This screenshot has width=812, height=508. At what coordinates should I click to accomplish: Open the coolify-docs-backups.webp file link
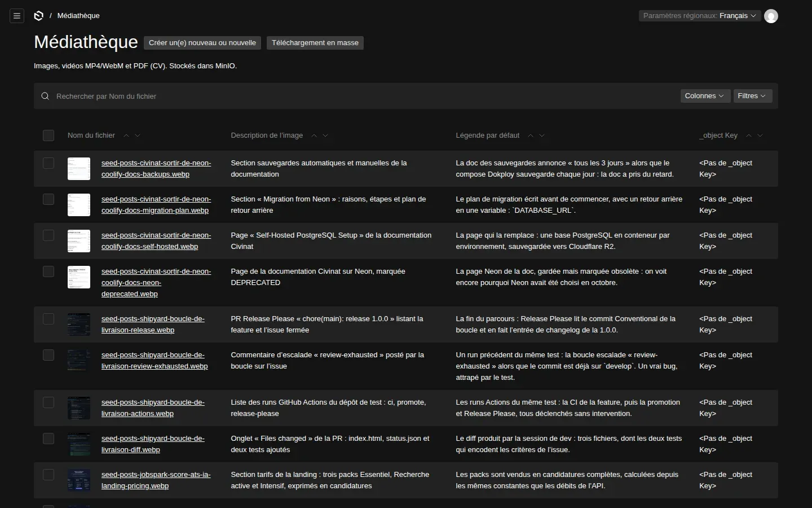click(156, 169)
